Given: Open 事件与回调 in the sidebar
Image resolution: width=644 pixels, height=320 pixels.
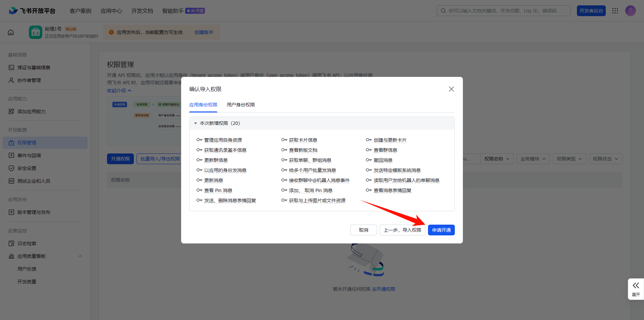Looking at the screenshot, I should pos(29,155).
